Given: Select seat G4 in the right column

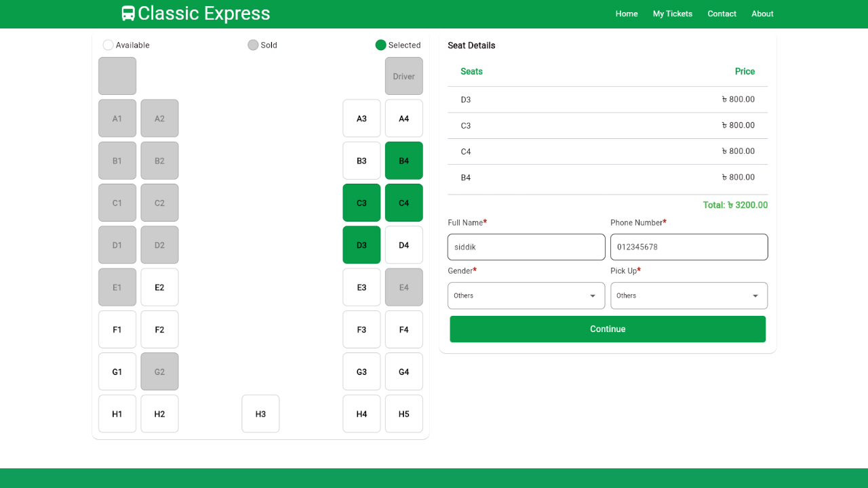Looking at the screenshot, I should coord(403,371).
